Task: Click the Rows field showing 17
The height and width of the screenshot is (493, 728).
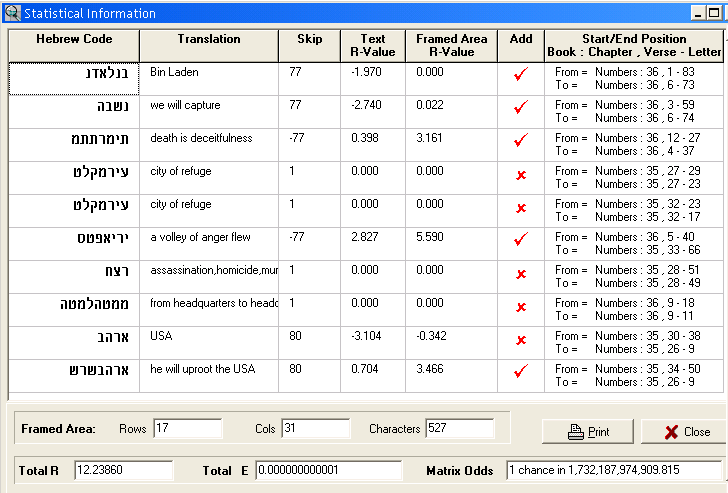Action: click(188, 428)
